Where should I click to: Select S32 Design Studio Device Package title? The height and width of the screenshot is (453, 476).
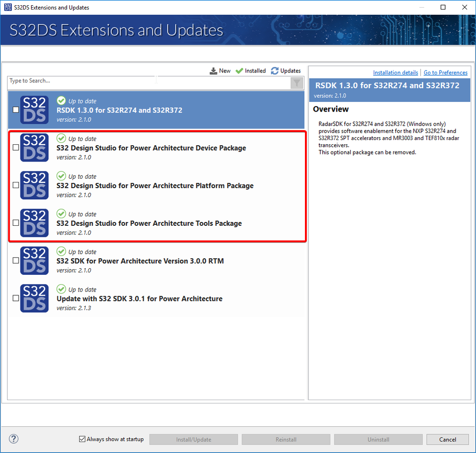pos(151,148)
